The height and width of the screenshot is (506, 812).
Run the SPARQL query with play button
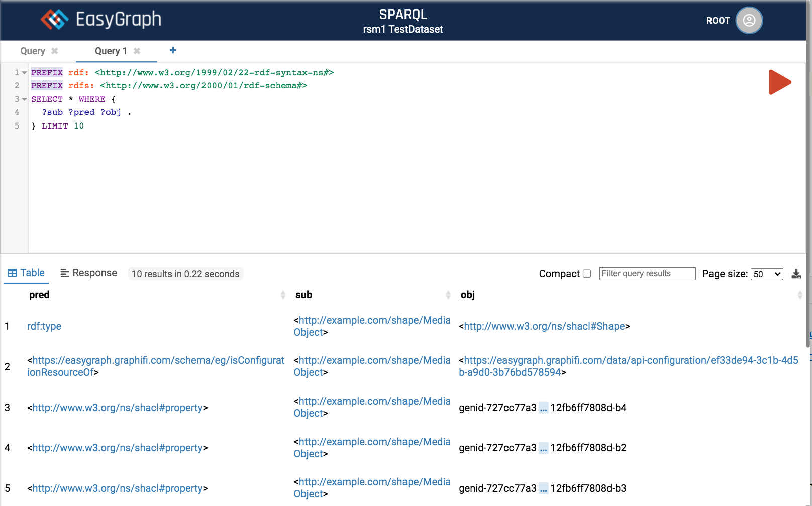[779, 82]
